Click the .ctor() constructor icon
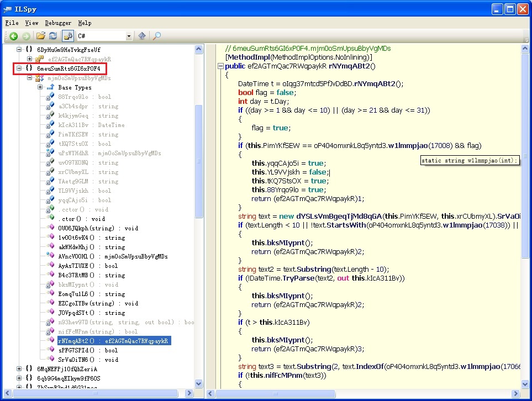Screen dimensions: 532x401 point(51,218)
